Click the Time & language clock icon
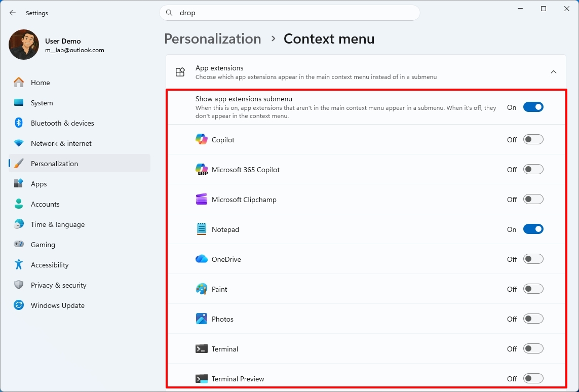The width and height of the screenshot is (579, 392). click(18, 224)
